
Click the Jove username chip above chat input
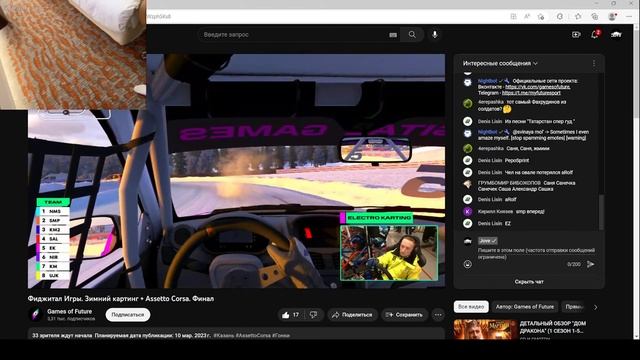[x=488, y=241]
